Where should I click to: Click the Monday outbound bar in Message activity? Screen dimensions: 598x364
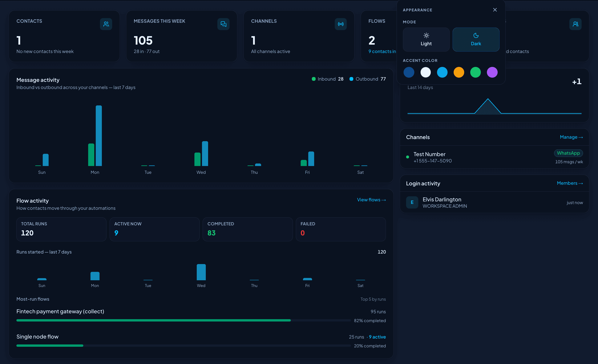point(99,136)
